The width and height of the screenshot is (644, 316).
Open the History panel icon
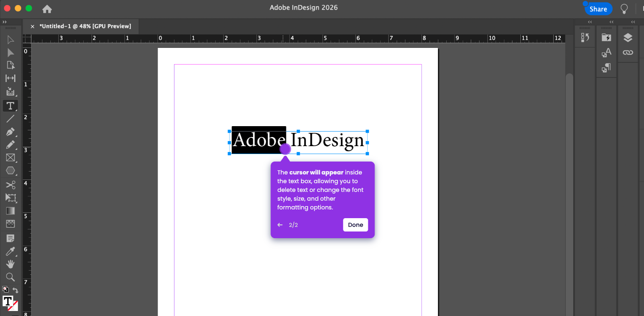pos(585,37)
